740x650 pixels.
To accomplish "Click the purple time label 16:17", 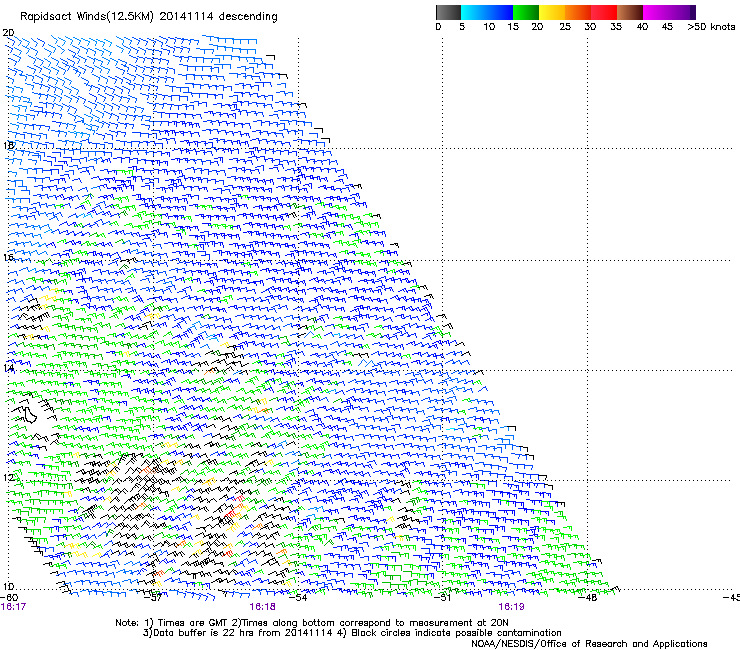I will pos(13,607).
